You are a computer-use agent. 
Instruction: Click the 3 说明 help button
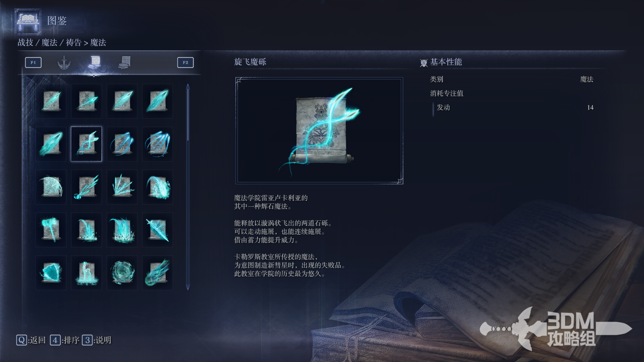(97, 340)
